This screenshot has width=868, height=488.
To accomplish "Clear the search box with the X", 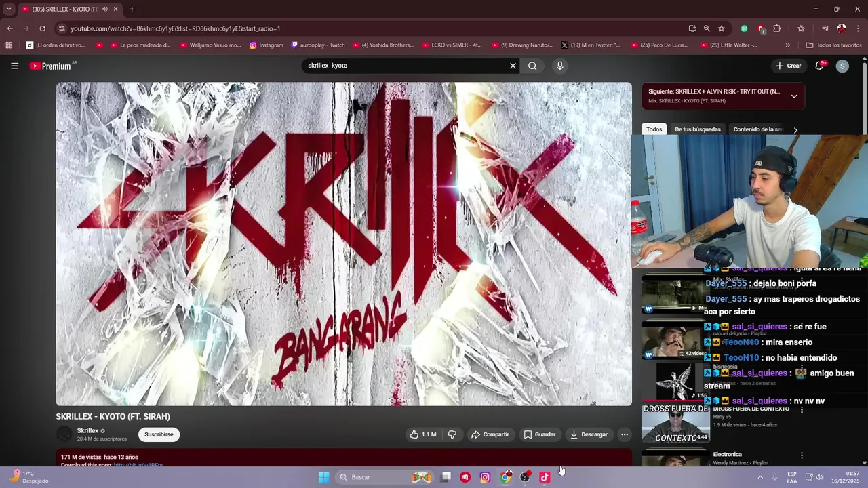I will (x=513, y=66).
